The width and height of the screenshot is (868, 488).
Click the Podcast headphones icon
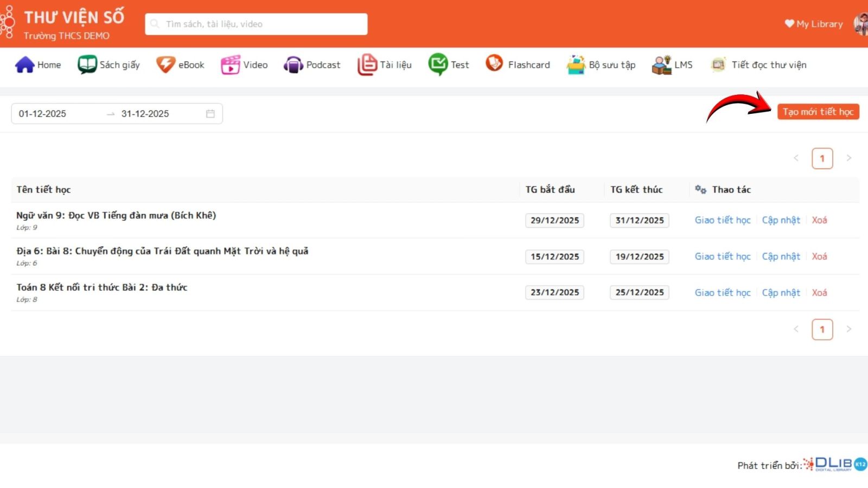coord(293,65)
